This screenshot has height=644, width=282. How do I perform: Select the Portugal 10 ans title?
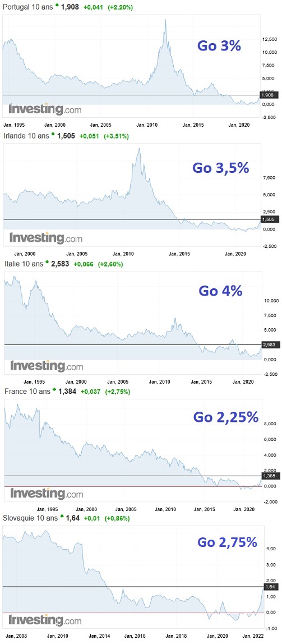[29, 7]
